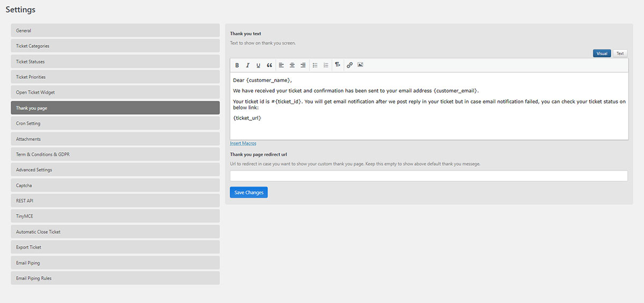Switch editor to Text mode
This screenshot has height=303, width=644.
point(620,54)
